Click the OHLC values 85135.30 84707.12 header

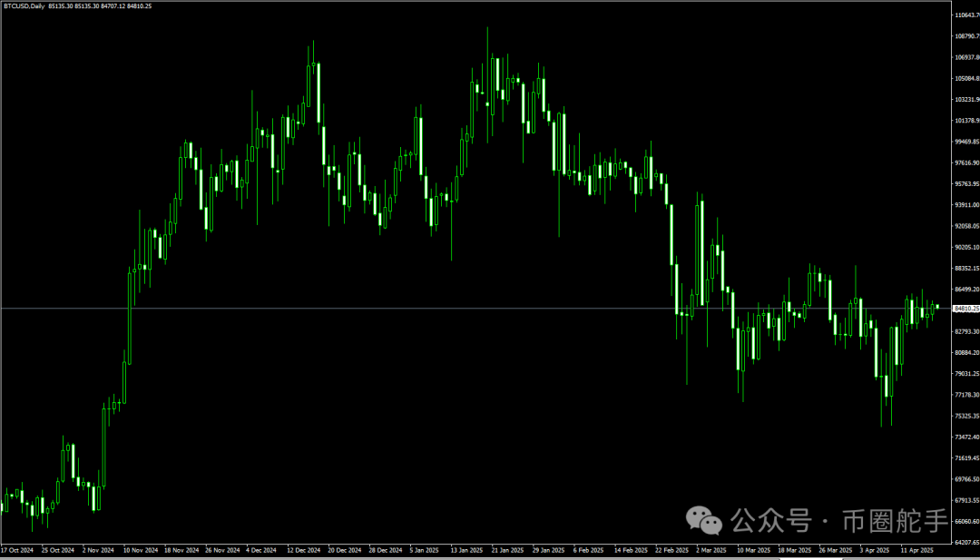click(100, 5)
